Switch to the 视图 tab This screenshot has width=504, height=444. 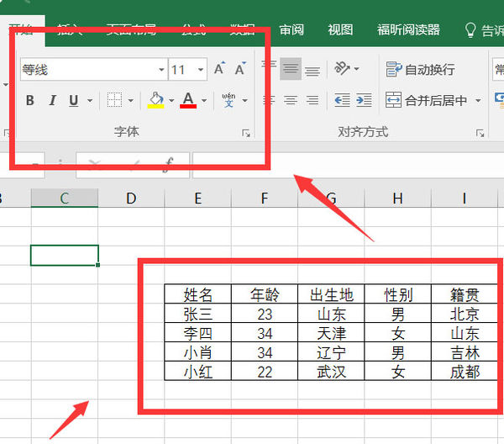(x=340, y=29)
